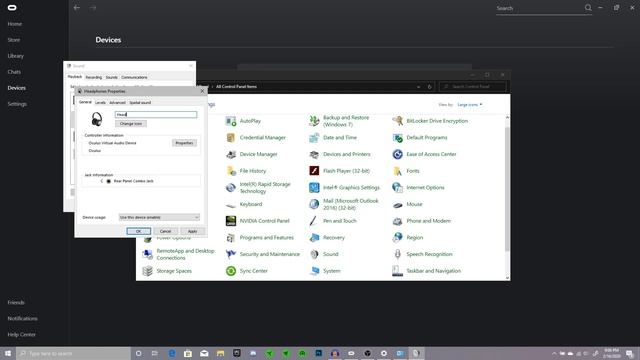The width and height of the screenshot is (640, 360).
Task: Open File History item
Action: pyautogui.click(x=246, y=171)
